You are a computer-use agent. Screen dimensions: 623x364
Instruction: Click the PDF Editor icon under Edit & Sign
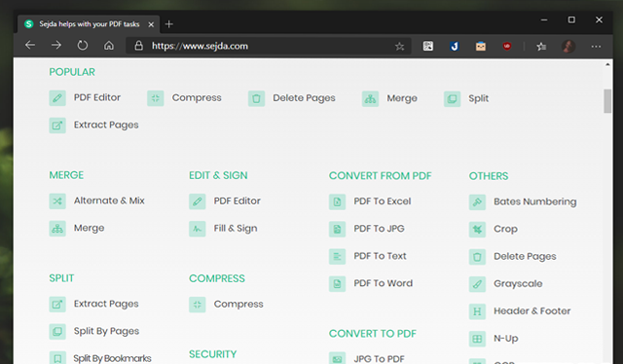tap(198, 201)
